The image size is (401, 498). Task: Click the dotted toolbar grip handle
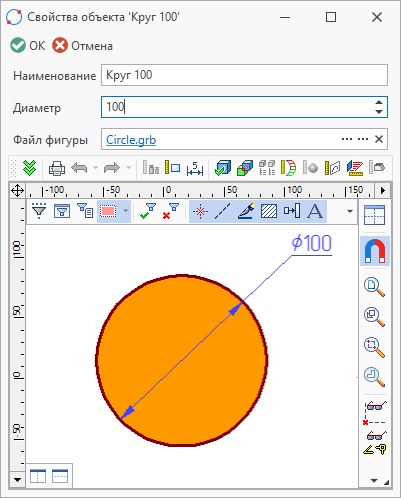click(x=13, y=168)
